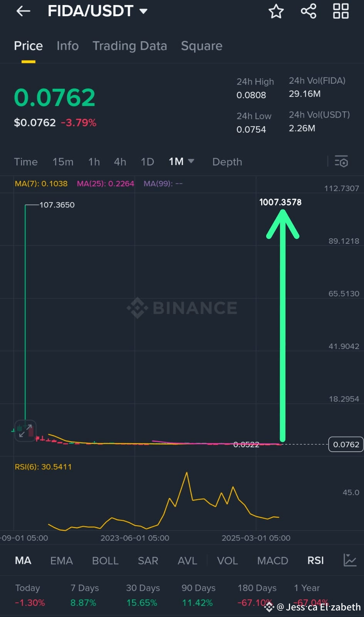Image resolution: width=364 pixels, height=617 pixels.
Task: Click the 24h Low value 0.0754
Action: [251, 130]
